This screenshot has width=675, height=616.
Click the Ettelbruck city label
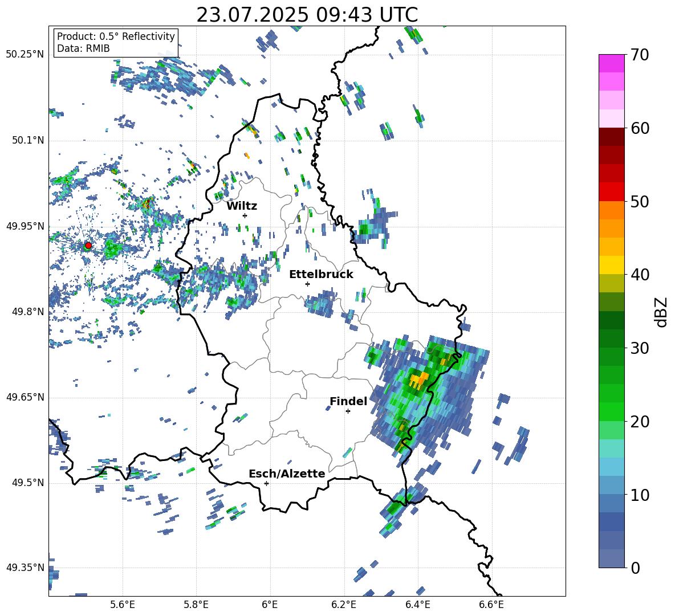pyautogui.click(x=321, y=275)
